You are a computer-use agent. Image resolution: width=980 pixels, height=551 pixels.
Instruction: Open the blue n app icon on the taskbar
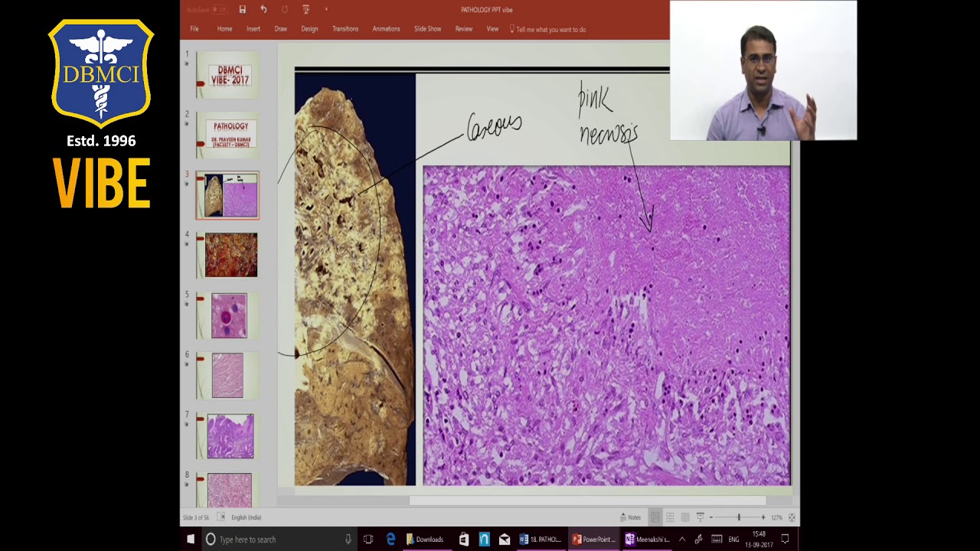(x=484, y=540)
